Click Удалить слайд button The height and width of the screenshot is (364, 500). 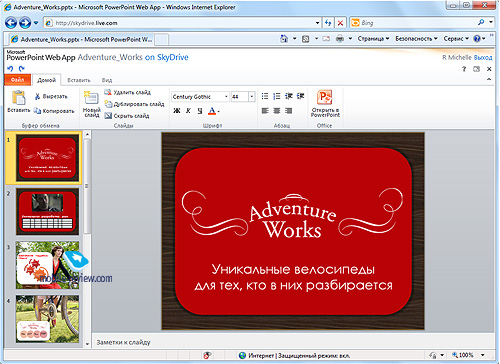coord(128,92)
